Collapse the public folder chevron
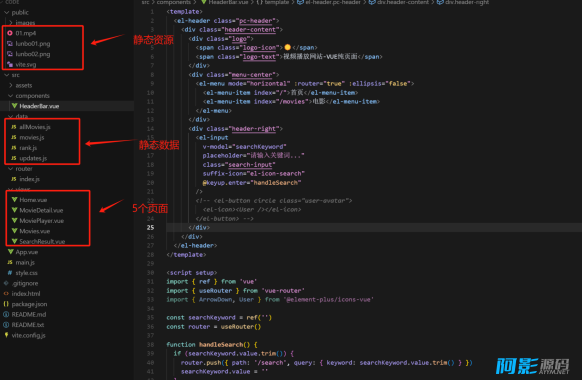This screenshot has width=582, height=380. 6,13
